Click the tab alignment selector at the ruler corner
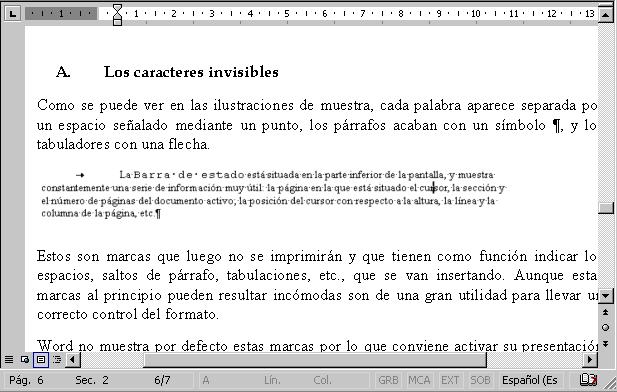 pyautogui.click(x=13, y=14)
